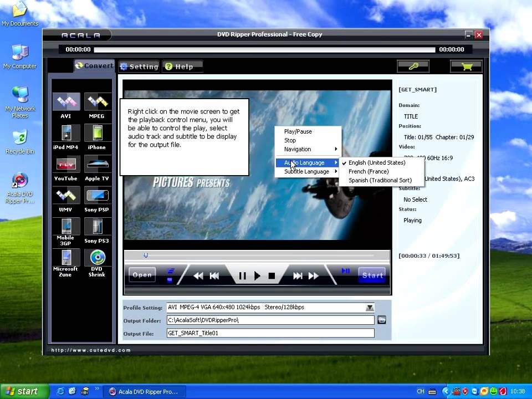
Task: Select French (France) audio track
Action: [x=381, y=171]
